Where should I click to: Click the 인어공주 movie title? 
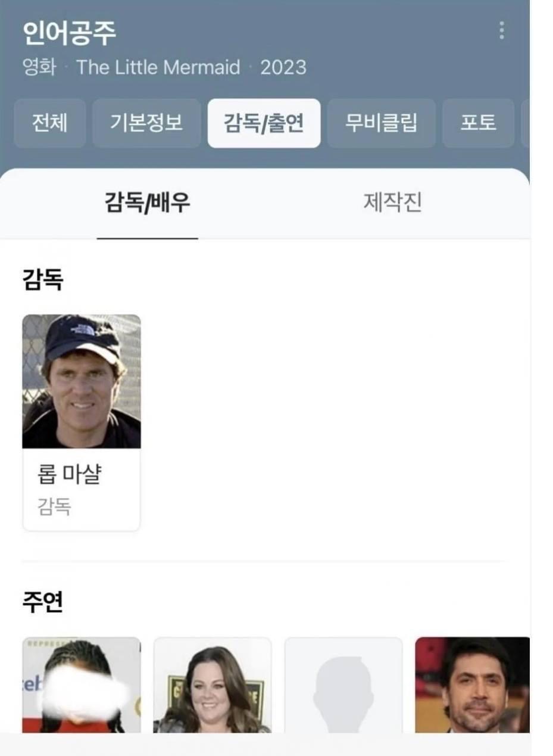point(69,33)
